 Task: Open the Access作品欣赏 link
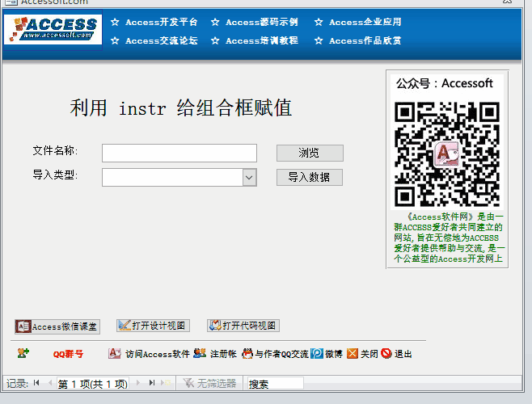coord(365,40)
